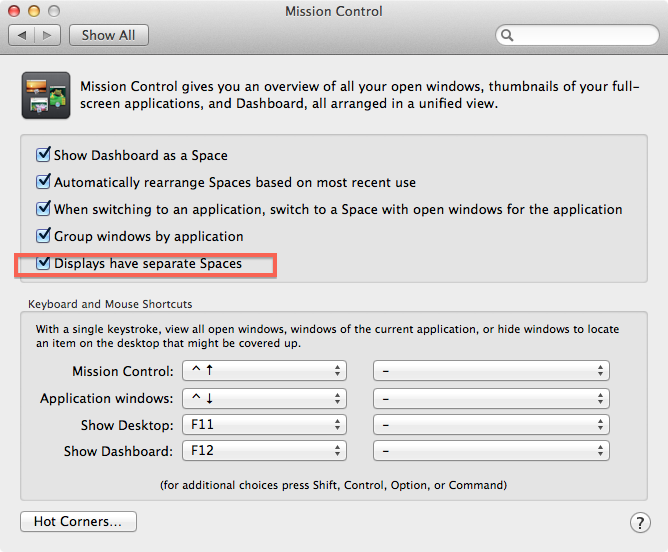The width and height of the screenshot is (668, 552).
Task: Open Show Dashboard mouse shortcut dropdown
Action: [491, 451]
